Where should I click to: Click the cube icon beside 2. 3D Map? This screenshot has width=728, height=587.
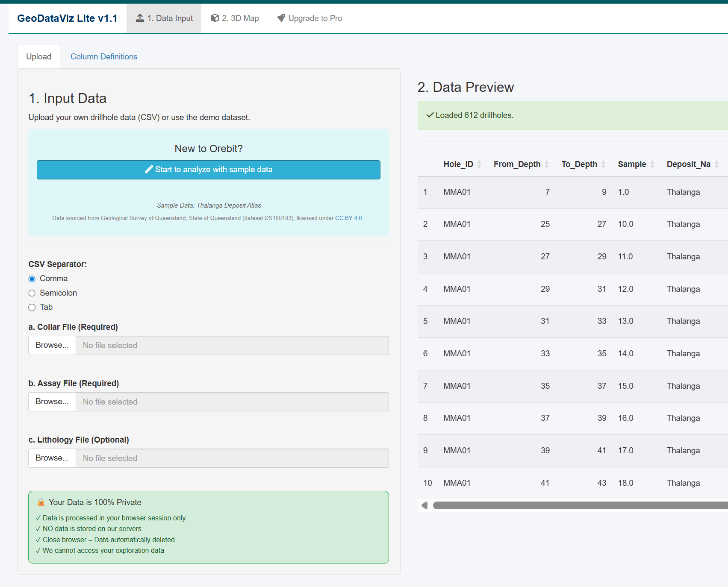point(215,18)
